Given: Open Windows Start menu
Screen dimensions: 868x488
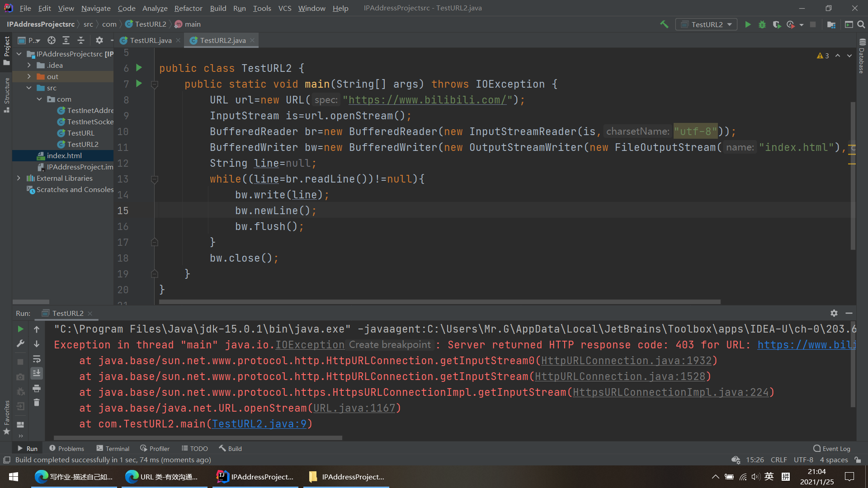Looking at the screenshot, I should tap(14, 477).
